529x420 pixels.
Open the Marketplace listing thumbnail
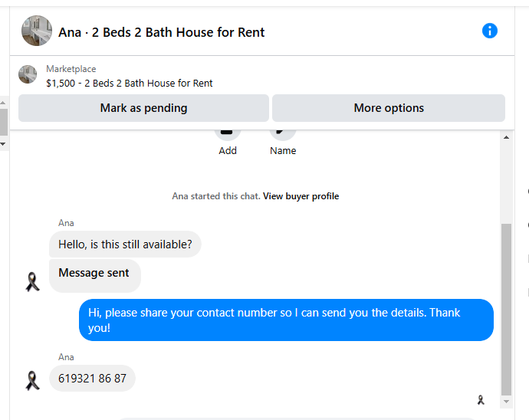click(x=28, y=75)
